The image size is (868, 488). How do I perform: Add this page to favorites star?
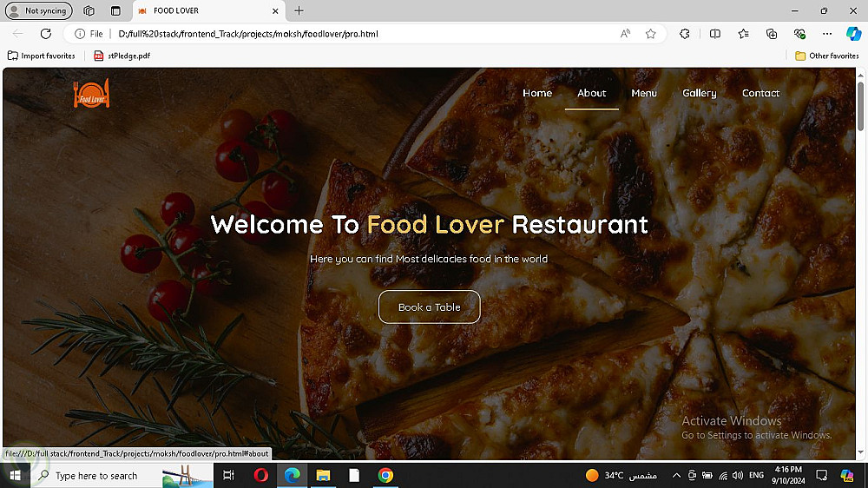click(x=650, y=34)
